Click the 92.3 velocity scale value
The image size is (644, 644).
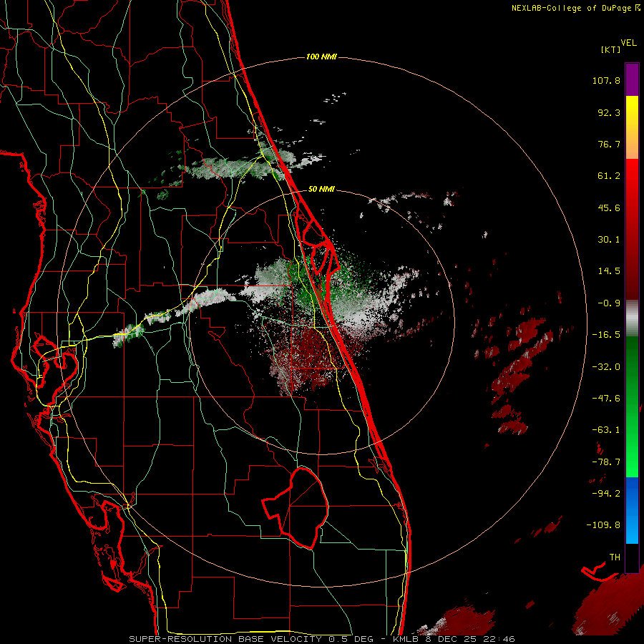[609, 112]
